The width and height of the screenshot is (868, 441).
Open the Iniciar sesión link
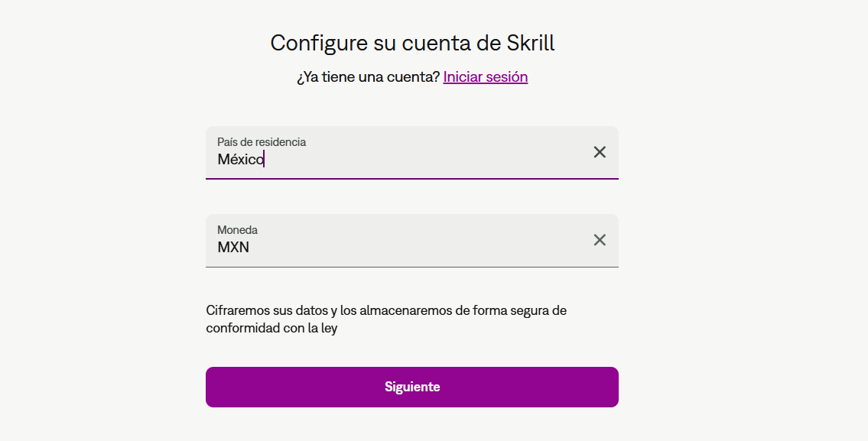486,77
